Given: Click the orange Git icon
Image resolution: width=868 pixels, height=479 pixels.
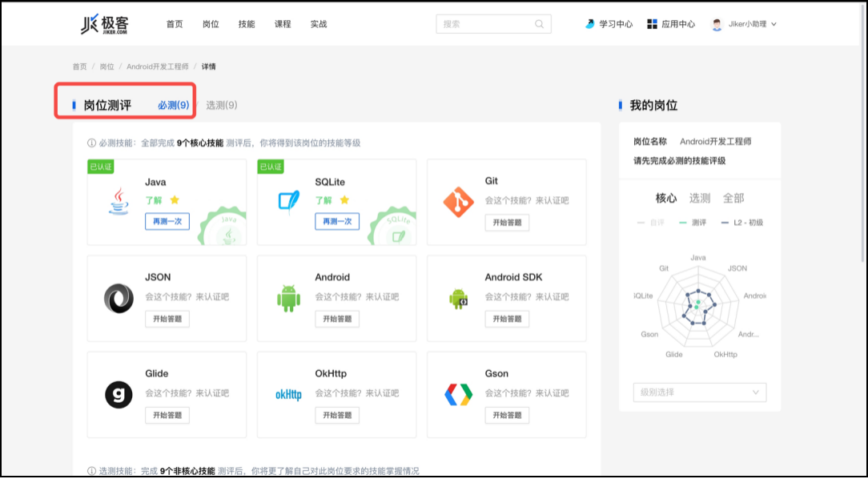Looking at the screenshot, I should 458,202.
